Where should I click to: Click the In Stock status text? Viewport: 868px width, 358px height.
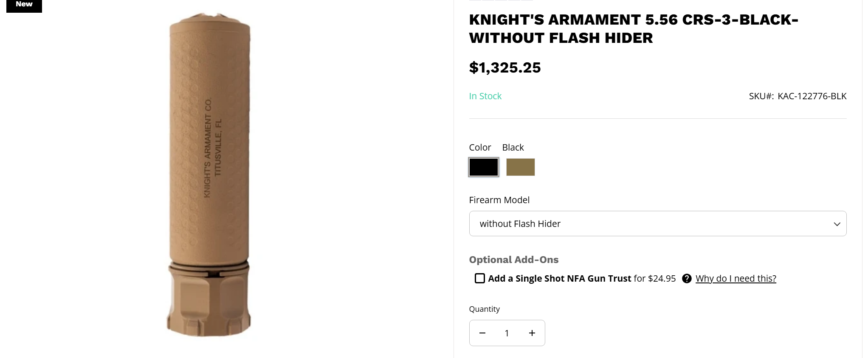485,96
